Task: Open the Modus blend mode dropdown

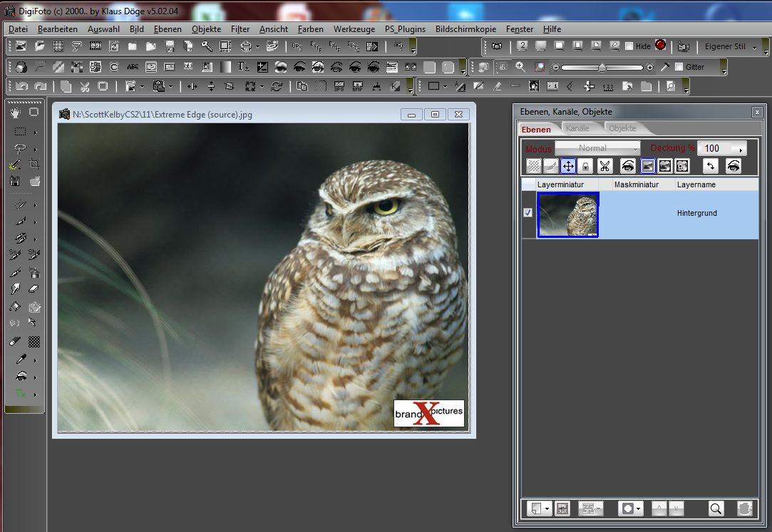Action: click(597, 148)
